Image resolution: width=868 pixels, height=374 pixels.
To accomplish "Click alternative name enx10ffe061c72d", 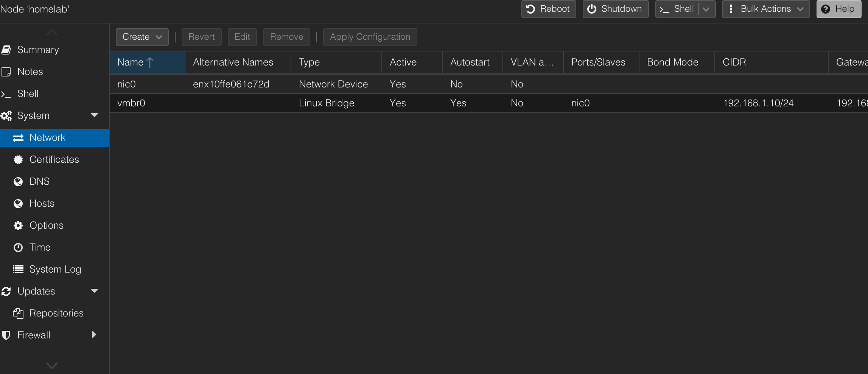I will click(x=231, y=84).
